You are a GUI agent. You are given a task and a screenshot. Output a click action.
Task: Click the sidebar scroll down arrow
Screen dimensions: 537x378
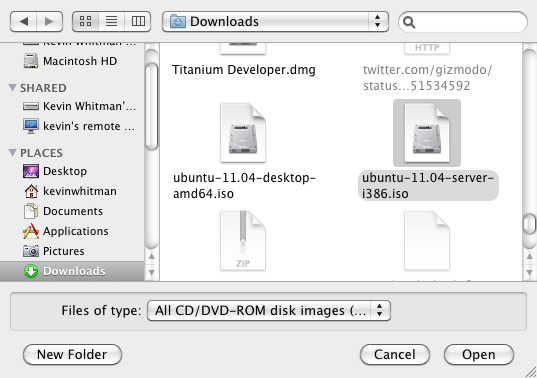click(x=151, y=273)
